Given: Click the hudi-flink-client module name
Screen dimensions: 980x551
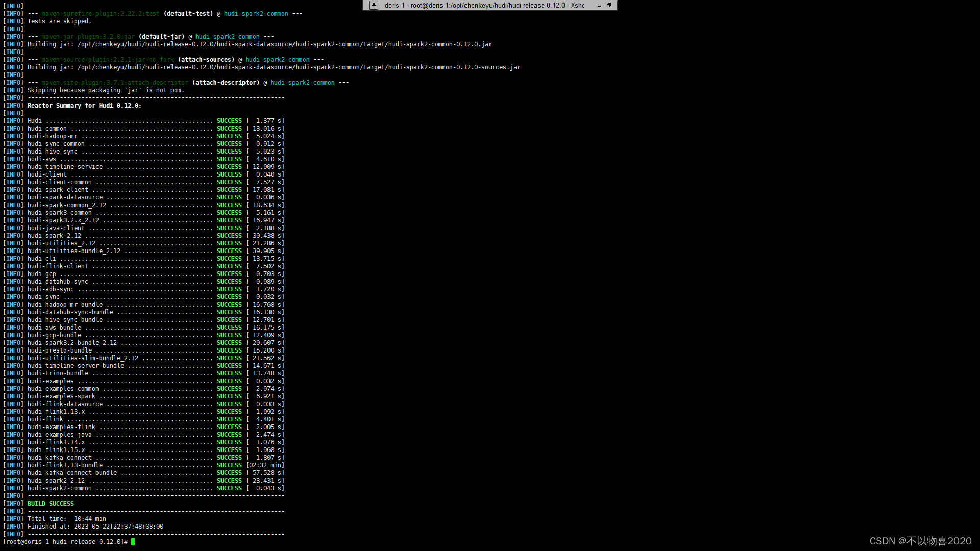Looking at the screenshot, I should pos(58,266).
